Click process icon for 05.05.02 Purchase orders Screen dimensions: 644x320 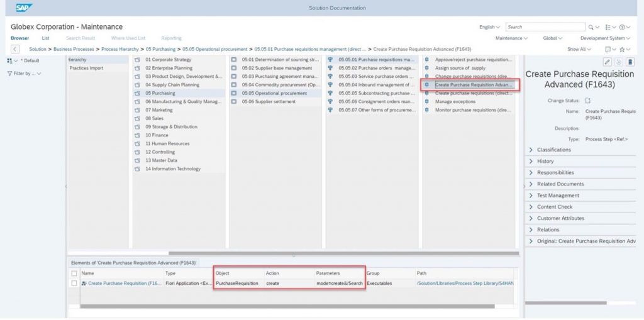[330, 68]
